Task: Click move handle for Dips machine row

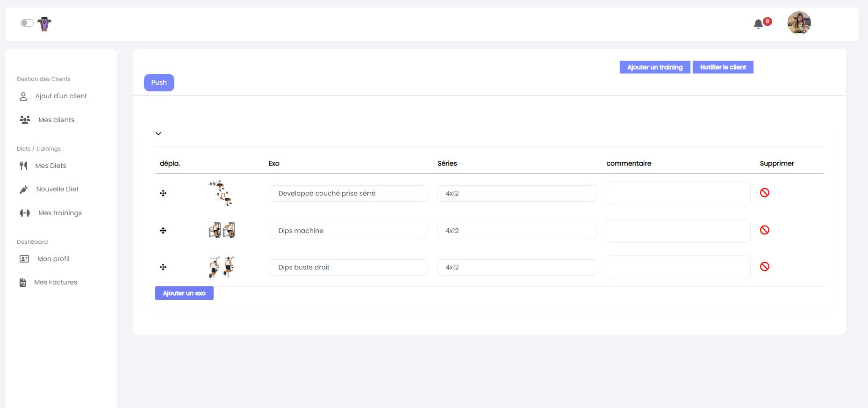Action: point(163,231)
